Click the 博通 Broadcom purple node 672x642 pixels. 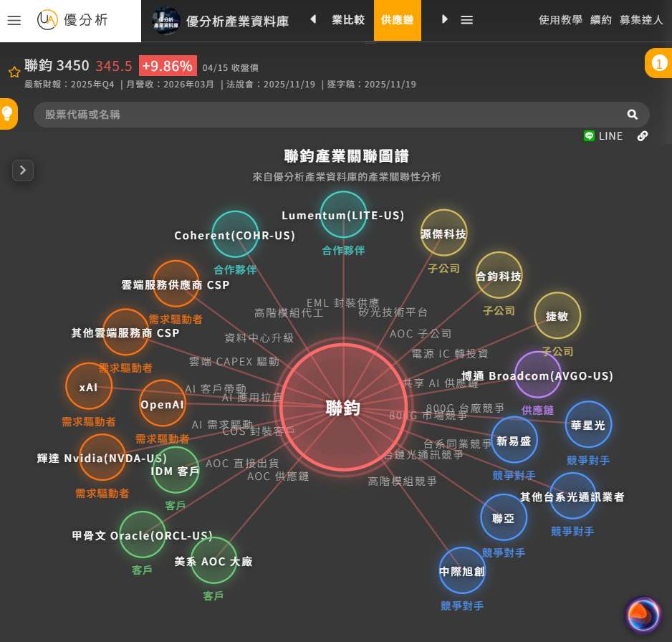click(537, 375)
